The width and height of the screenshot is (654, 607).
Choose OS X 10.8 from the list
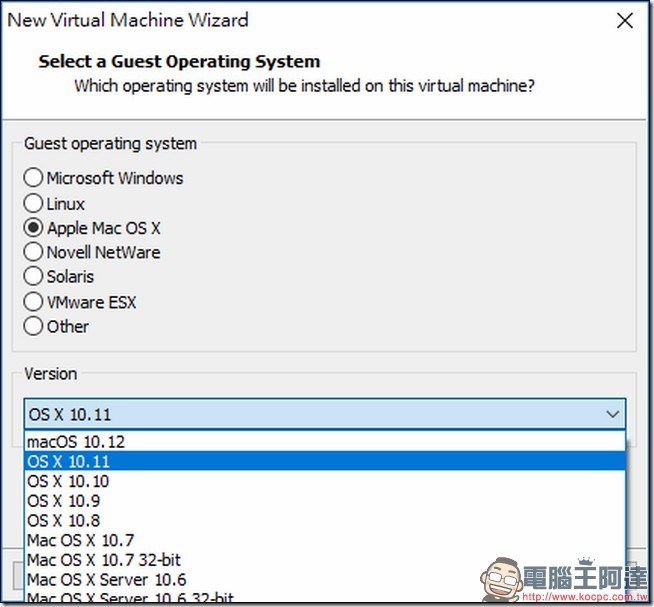point(325,520)
